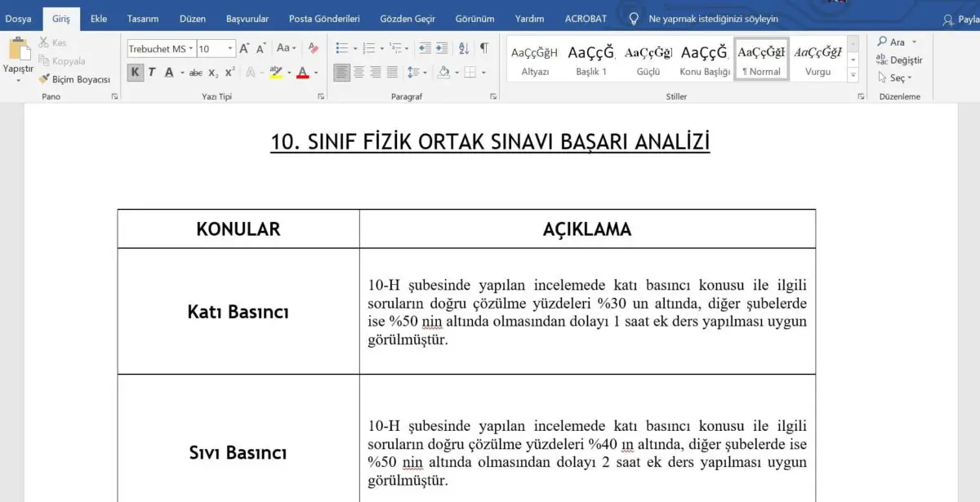The width and height of the screenshot is (980, 502).
Task: Select the Altyazı style
Action: tap(535, 59)
